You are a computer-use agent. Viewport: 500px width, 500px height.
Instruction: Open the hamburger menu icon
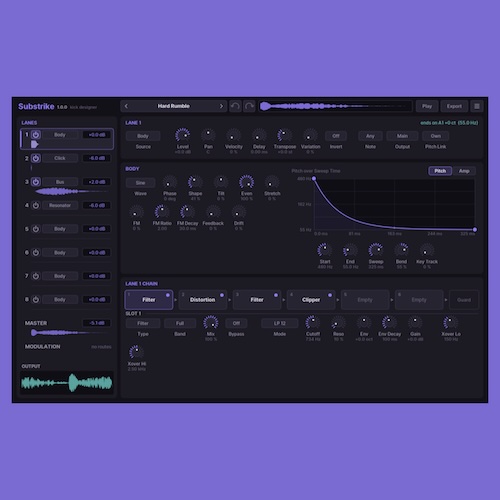coord(477,106)
